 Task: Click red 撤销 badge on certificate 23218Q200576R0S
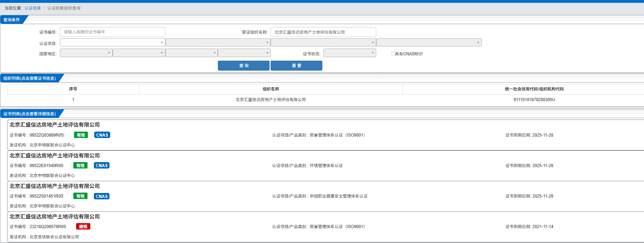pyautogui.click(x=83, y=227)
